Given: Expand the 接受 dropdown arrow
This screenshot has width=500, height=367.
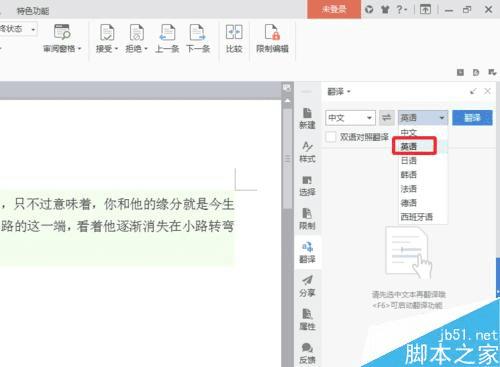Looking at the screenshot, I should click(116, 49).
